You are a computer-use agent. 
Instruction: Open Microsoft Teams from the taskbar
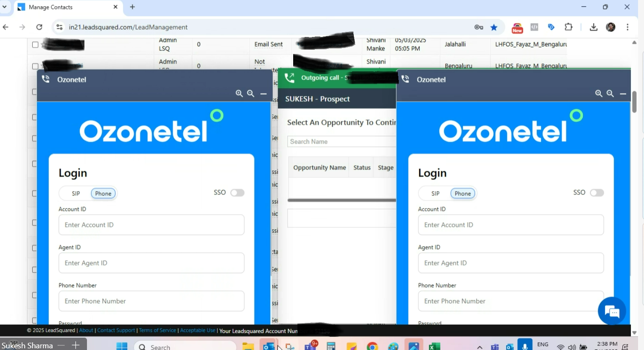click(311, 346)
